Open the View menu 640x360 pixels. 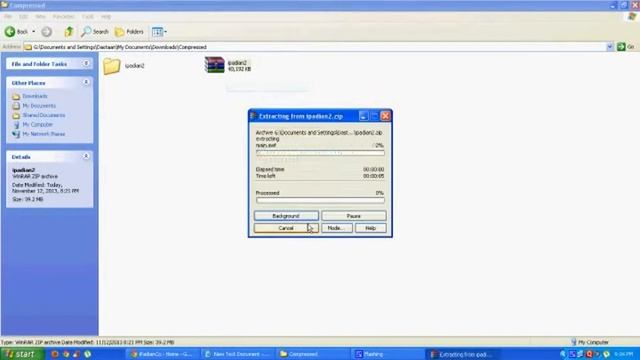point(40,17)
